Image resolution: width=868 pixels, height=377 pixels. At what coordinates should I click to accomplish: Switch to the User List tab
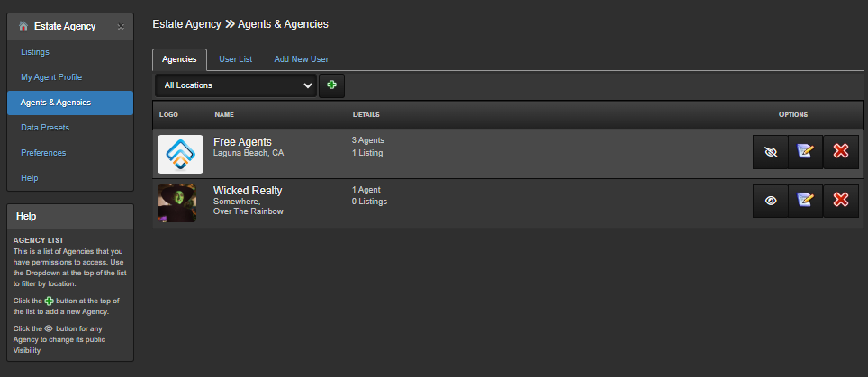point(235,59)
